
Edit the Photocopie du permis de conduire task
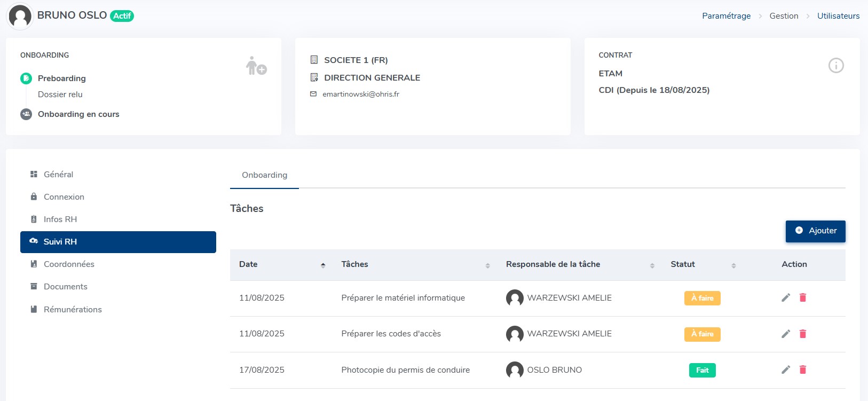coord(786,369)
